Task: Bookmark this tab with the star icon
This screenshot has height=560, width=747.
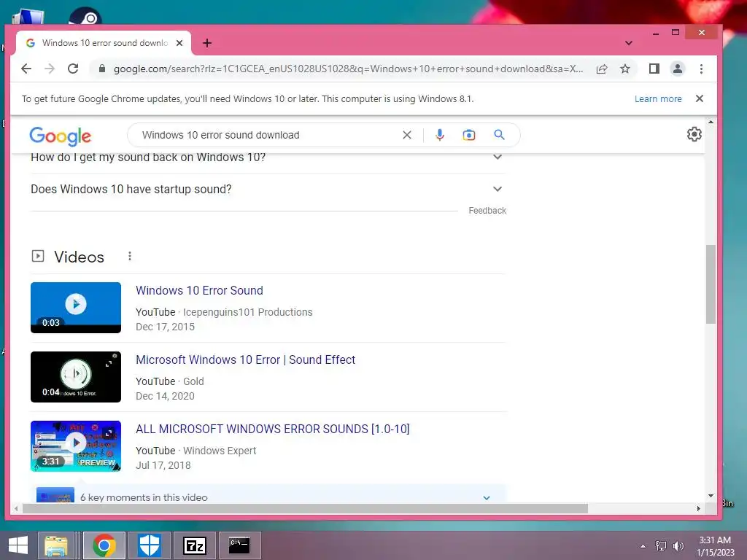Action: (x=625, y=69)
